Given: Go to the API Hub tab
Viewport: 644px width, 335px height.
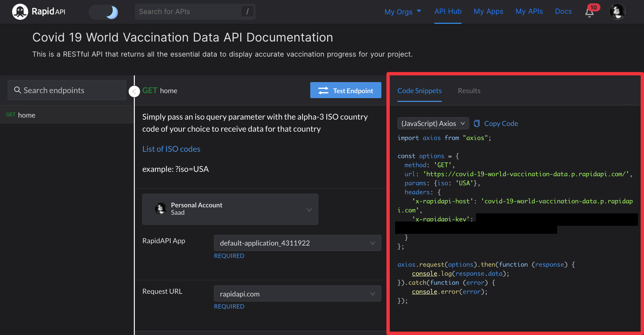Looking at the screenshot, I should [448, 11].
